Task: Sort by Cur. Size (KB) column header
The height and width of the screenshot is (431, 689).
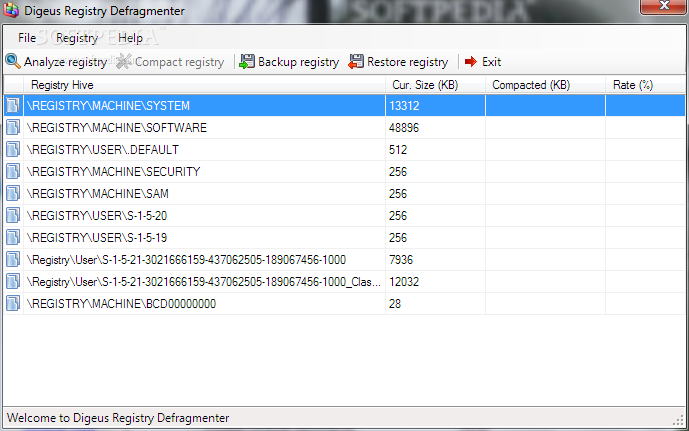Action: [425, 85]
